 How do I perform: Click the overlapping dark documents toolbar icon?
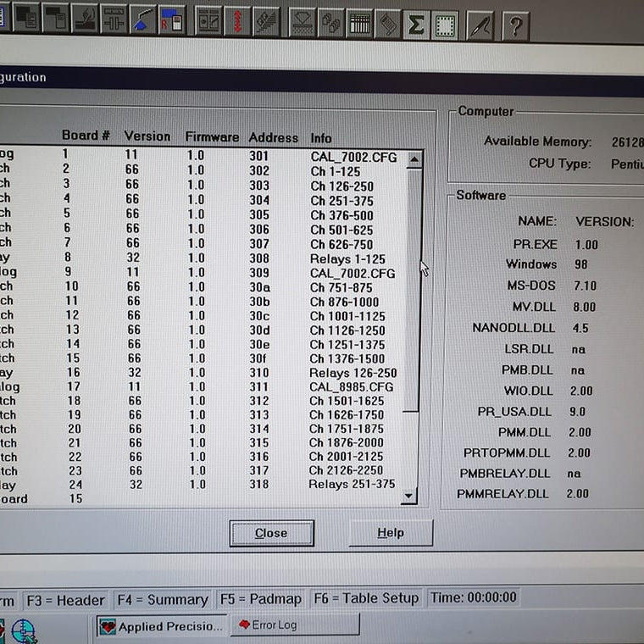(x=26, y=17)
